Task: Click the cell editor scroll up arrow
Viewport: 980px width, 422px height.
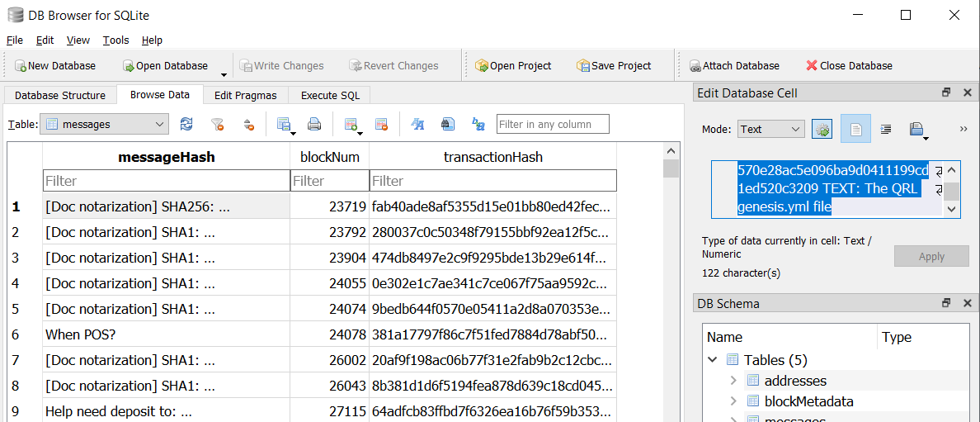Action: (951, 169)
